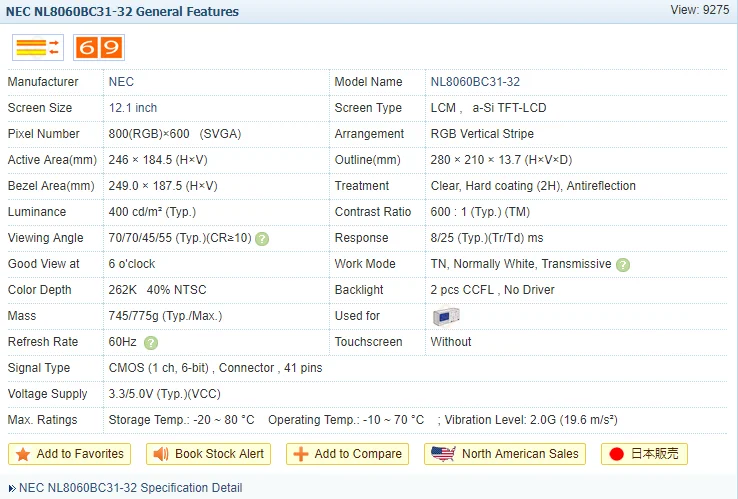The width and height of the screenshot is (738, 499).
Task: Click the speaker icon in Book Stock Alert
Action: (x=160, y=454)
